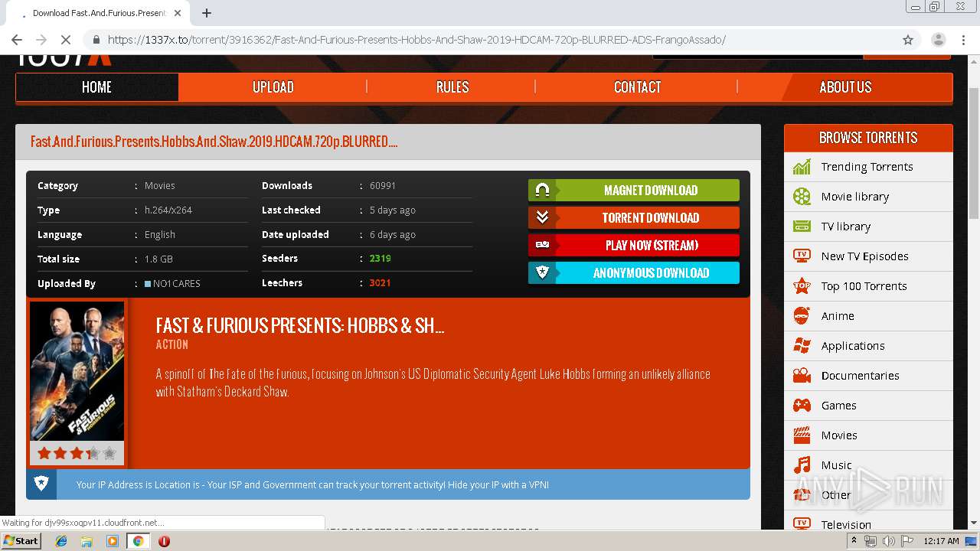This screenshot has height=551, width=980.
Task: Click the taskbar clock showing 12:17 AM
Action: tap(941, 541)
